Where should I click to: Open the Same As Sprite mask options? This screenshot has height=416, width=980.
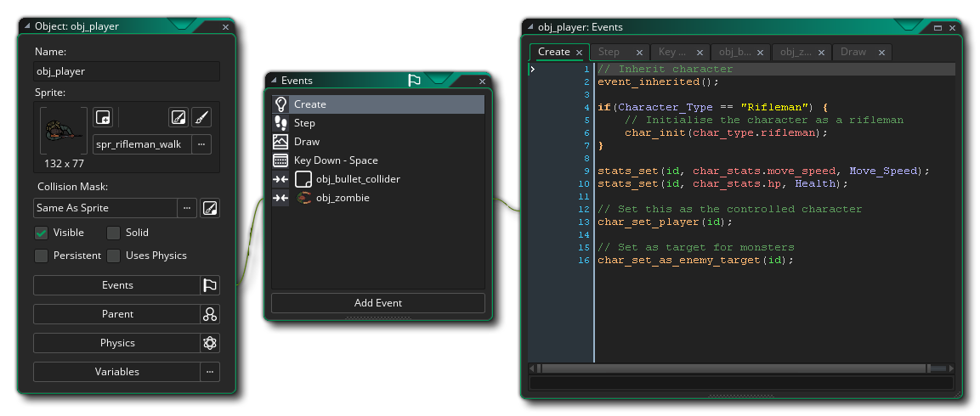pyautogui.click(x=187, y=208)
